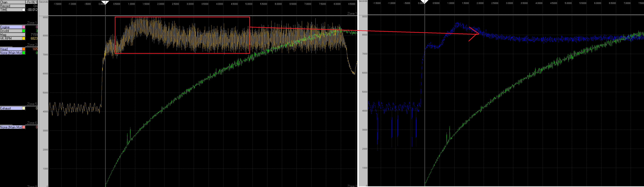Open the pale yellow Exhaust color swatch

[24, 108]
